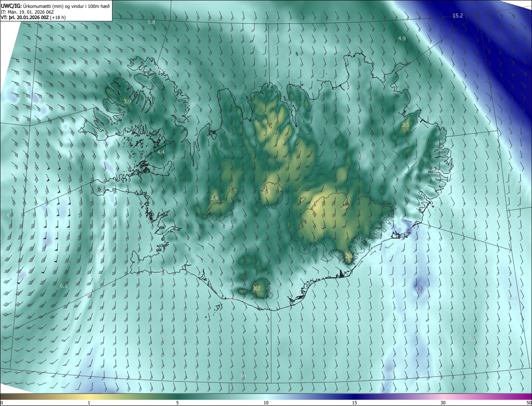Click the color scale label '5'

click(x=177, y=403)
